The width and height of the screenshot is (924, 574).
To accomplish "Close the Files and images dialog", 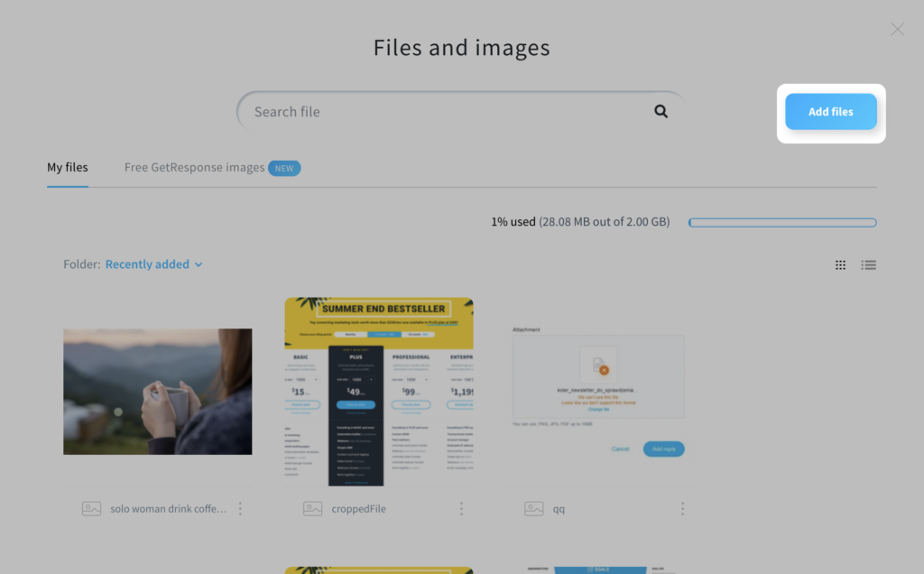I will (897, 29).
